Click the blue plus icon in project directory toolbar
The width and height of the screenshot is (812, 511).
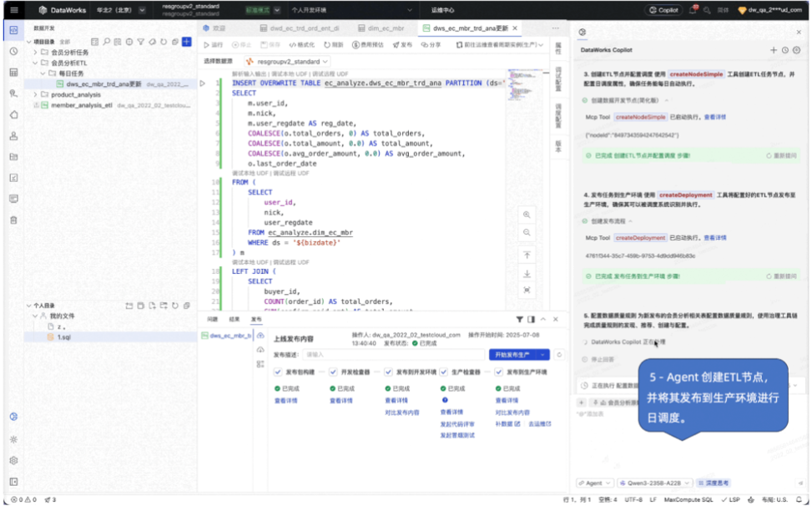[x=187, y=42]
